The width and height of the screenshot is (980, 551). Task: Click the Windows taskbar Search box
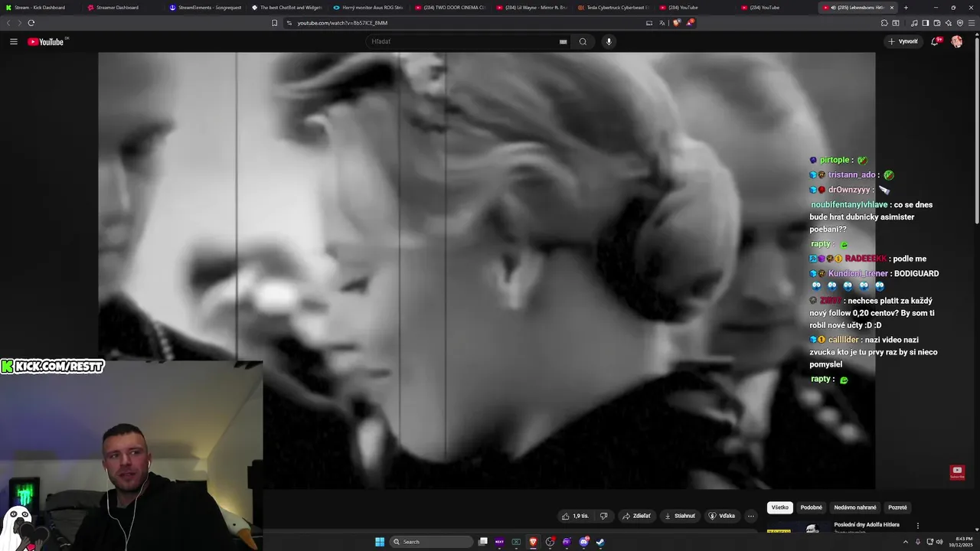[x=432, y=542]
